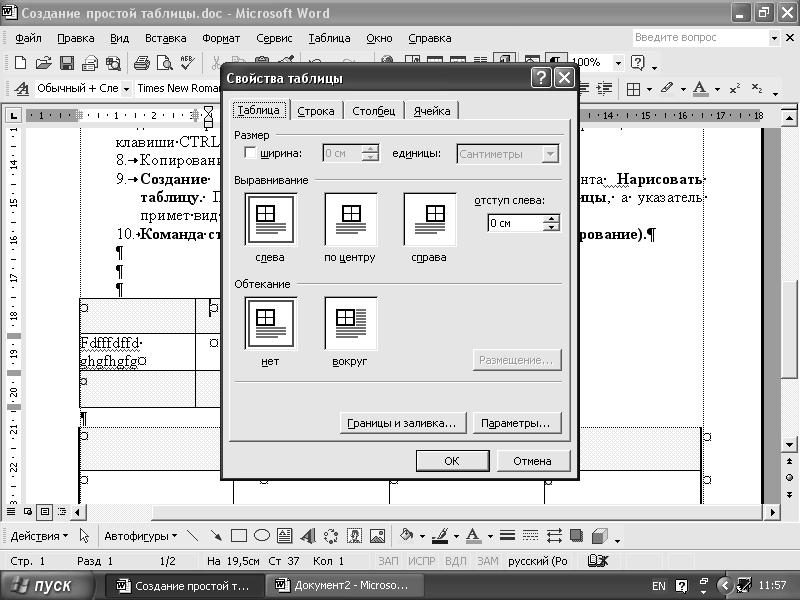Select нет no text wrapping option
The image size is (800, 600).
[270, 323]
